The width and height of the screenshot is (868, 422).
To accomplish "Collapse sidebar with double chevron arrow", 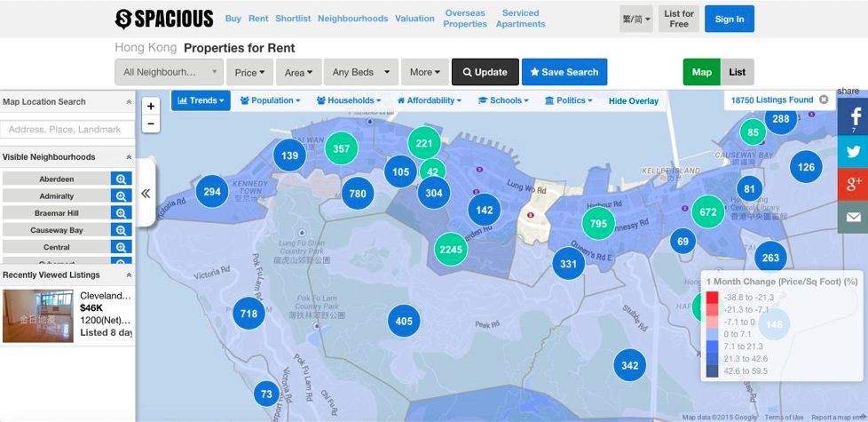I will 146,193.
